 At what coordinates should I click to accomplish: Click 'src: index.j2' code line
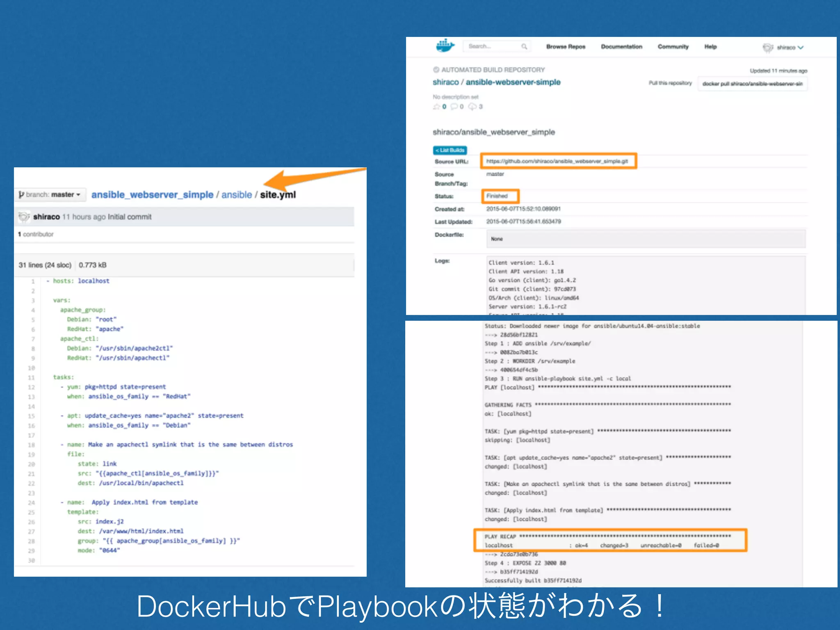pos(101,521)
